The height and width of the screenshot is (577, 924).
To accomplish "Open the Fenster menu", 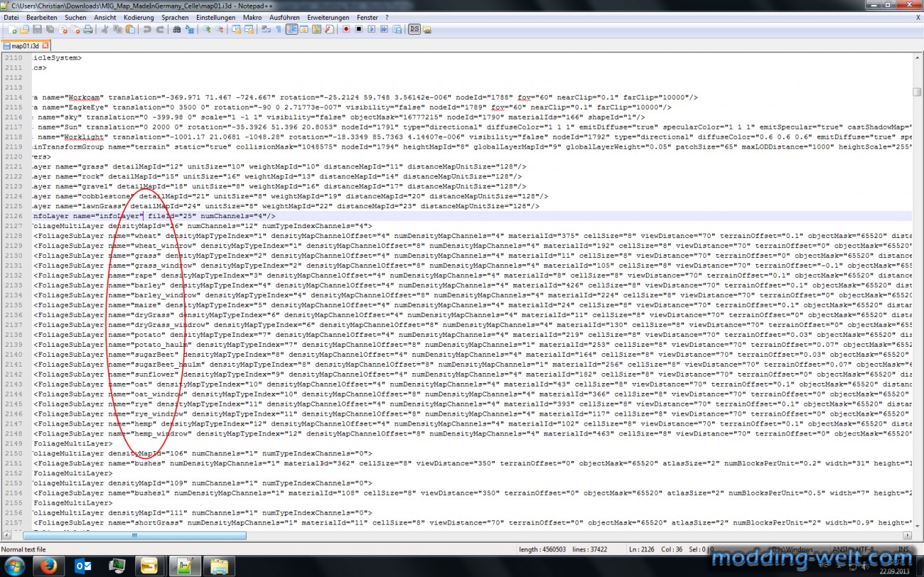I will tap(367, 17).
